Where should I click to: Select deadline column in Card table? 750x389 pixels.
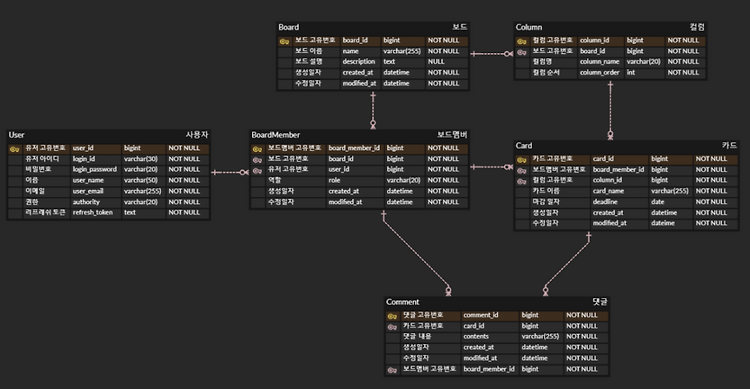pyautogui.click(x=605, y=202)
